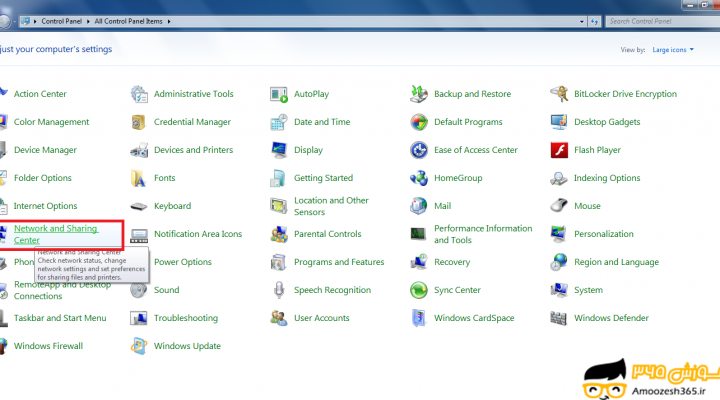Viewport: 720px width, 400px height.
Task: Expand the Control Panel breadcrumb arrow
Action: 88,21
